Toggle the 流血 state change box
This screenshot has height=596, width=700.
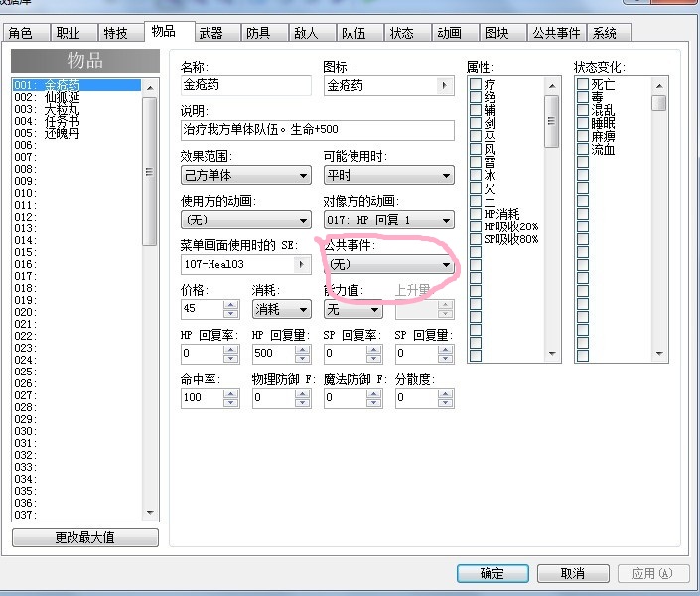[x=583, y=149]
